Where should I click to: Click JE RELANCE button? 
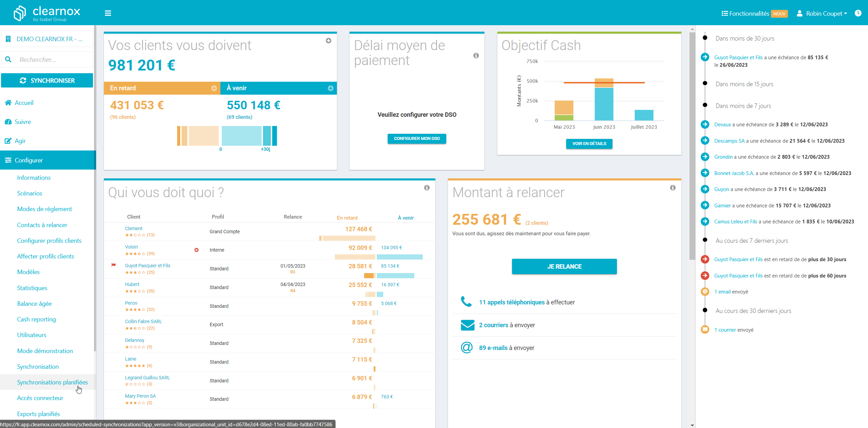564,266
